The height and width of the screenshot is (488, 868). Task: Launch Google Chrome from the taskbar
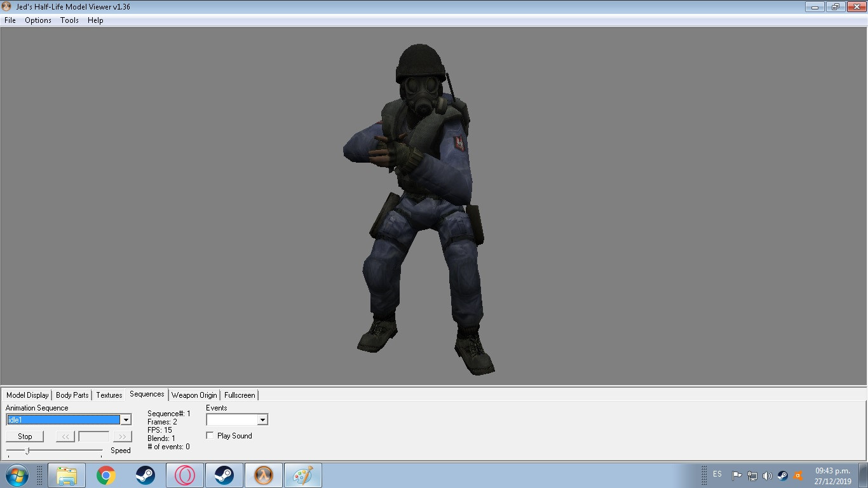(106, 475)
